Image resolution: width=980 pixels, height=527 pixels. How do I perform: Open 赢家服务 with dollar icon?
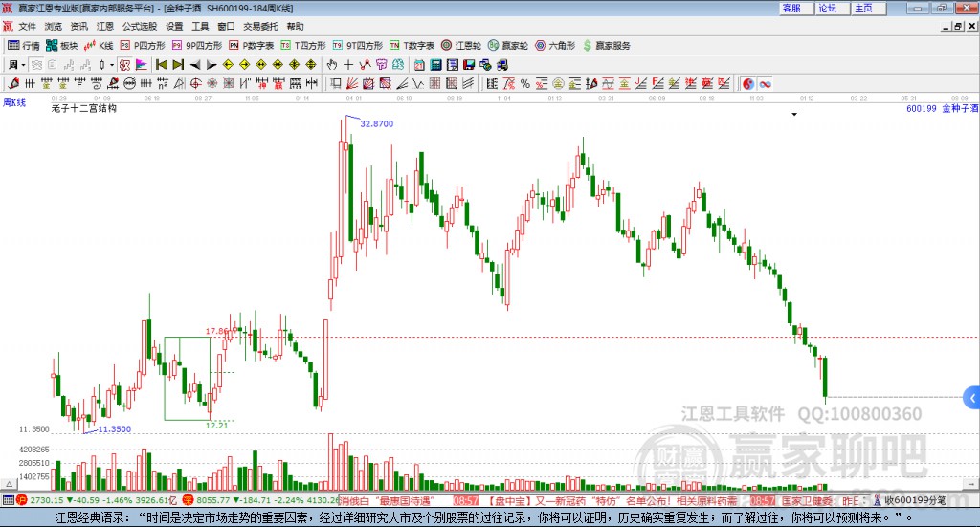tap(606, 46)
